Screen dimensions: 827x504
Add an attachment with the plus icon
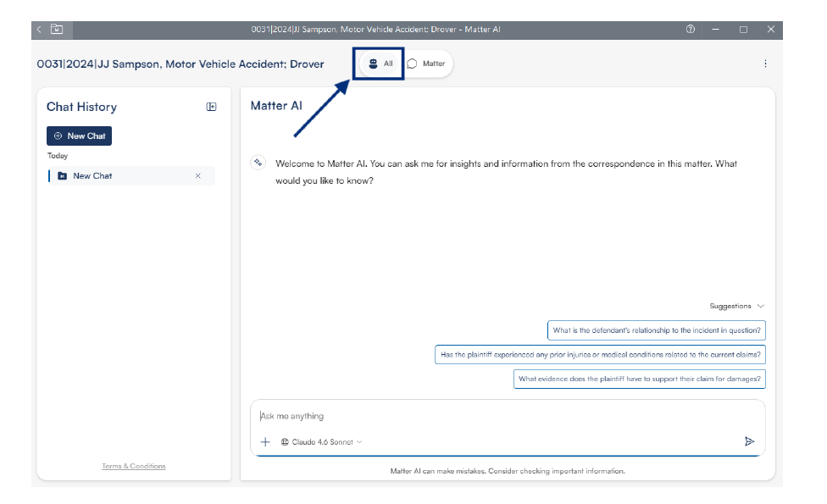pyautogui.click(x=265, y=442)
